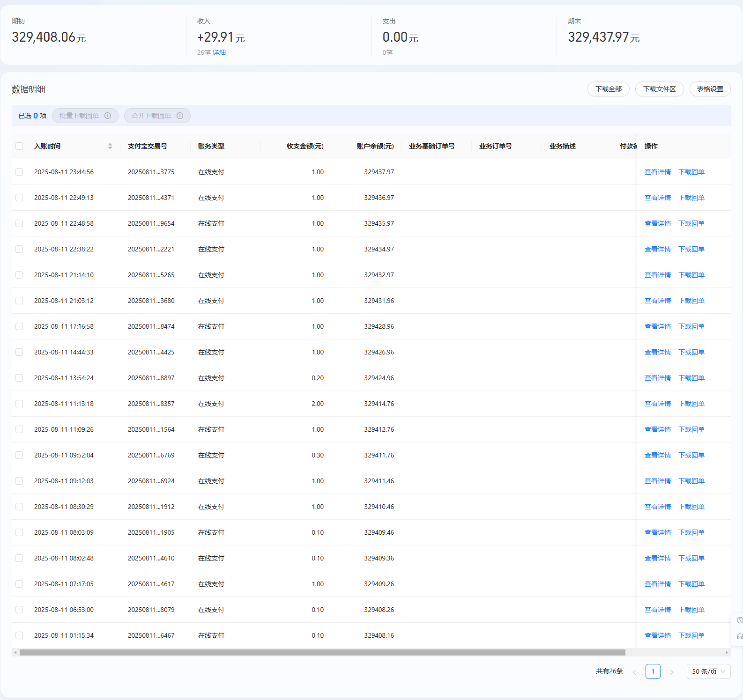
Task: Select page 1 in pagination
Action: point(653,671)
